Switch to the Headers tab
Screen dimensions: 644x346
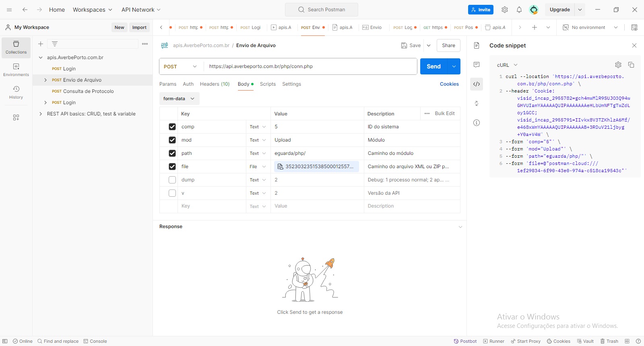(215, 84)
